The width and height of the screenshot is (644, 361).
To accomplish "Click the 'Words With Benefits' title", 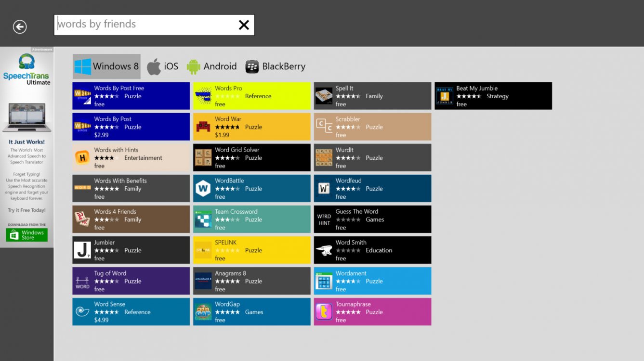I will (x=120, y=180).
